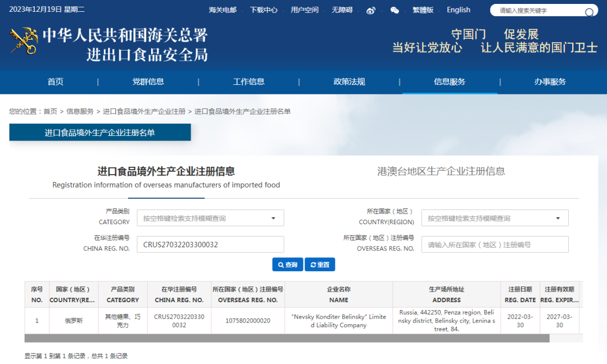Click the Nevsky Konditer Belinsky company name cell
The height and width of the screenshot is (364, 607).
point(339,321)
